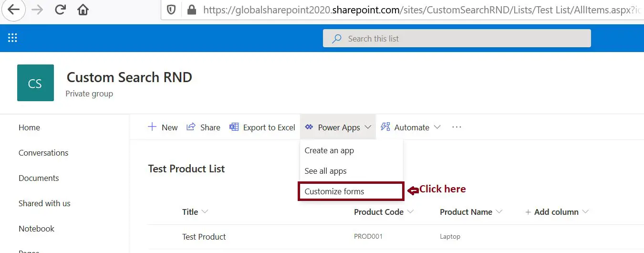Click the Excel export icon
644x253 pixels.
click(x=234, y=127)
